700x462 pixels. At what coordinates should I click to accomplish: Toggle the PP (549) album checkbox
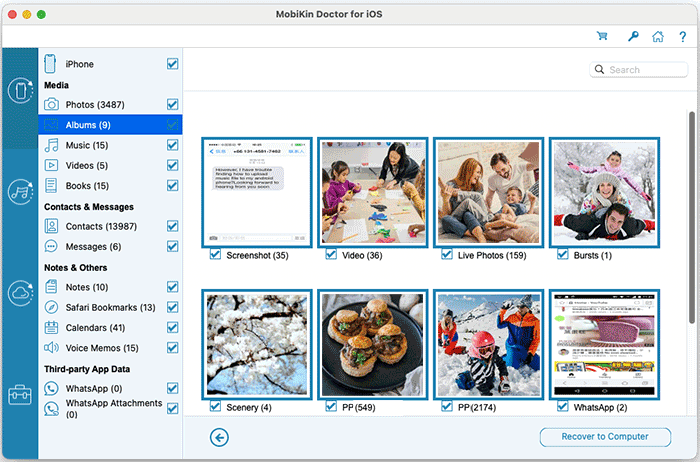[x=331, y=407]
